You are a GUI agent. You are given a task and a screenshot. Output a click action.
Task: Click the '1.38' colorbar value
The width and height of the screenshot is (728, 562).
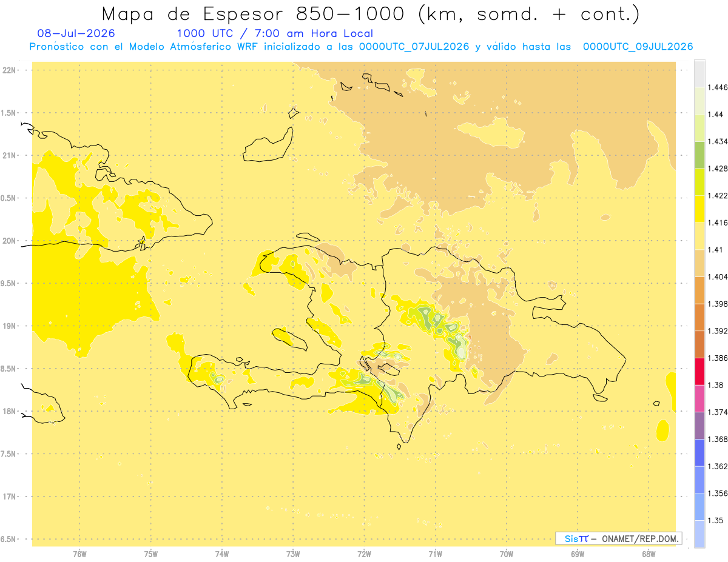tap(715, 385)
